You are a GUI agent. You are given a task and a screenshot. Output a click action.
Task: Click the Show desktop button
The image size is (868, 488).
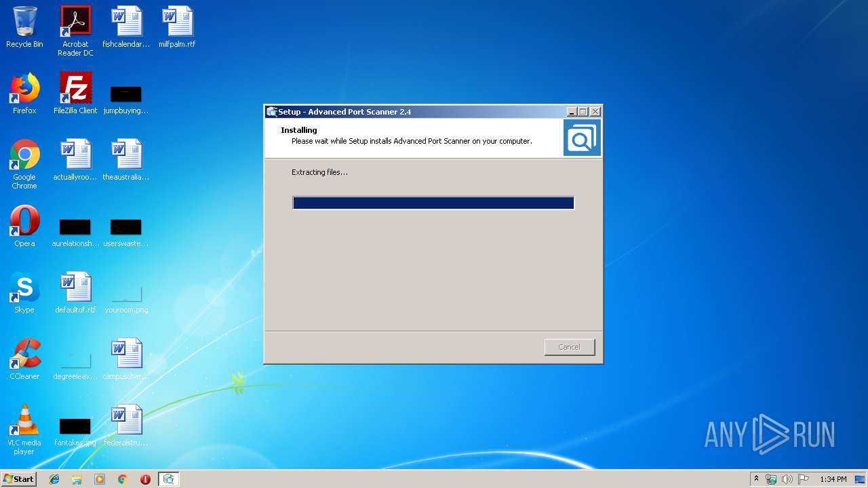point(861,479)
